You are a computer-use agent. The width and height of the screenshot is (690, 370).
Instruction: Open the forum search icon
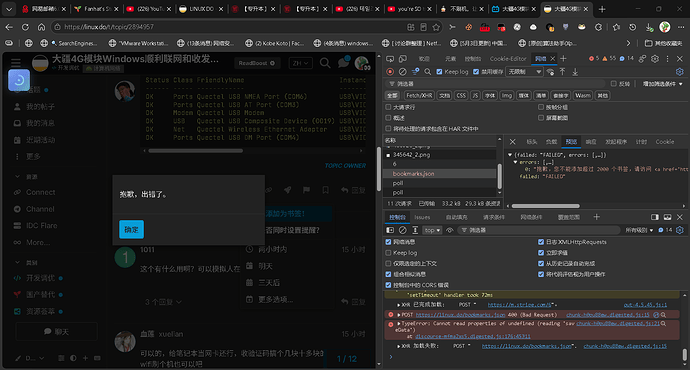coord(325,63)
